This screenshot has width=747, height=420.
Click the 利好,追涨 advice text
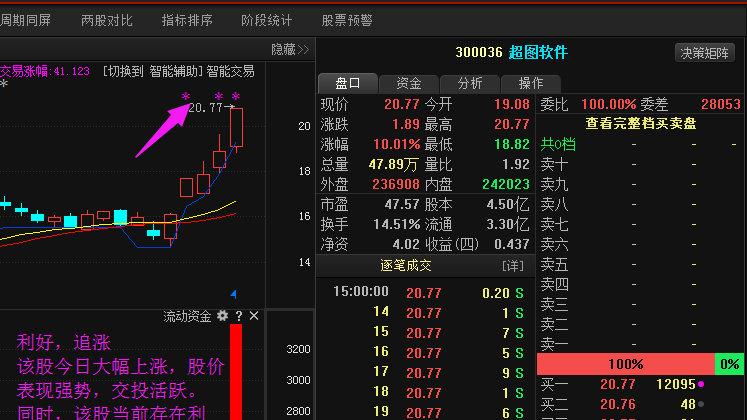tap(64, 342)
